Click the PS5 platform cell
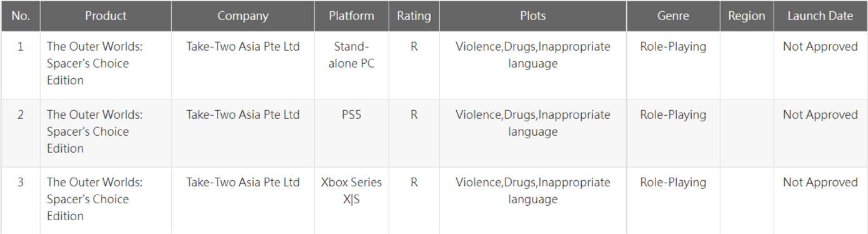The width and height of the screenshot is (868, 234). (351, 114)
